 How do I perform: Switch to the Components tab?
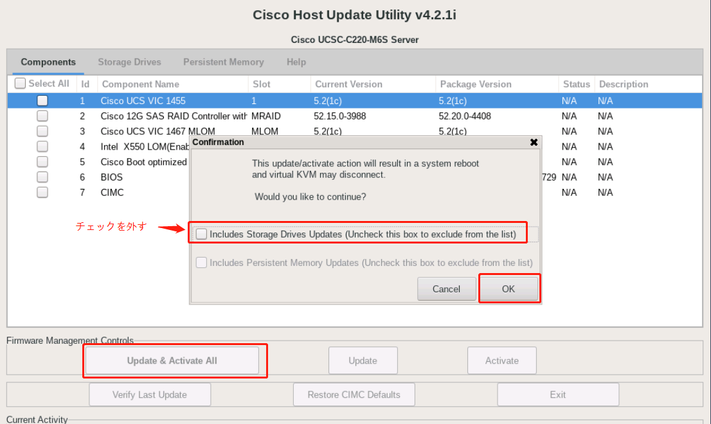[48, 62]
